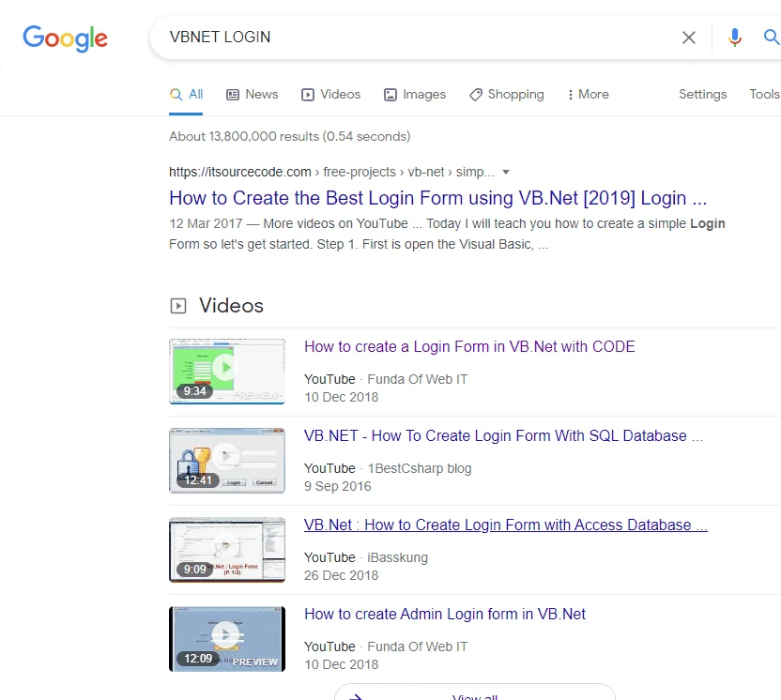Viewport: 781px width, 700px height.
Task: Click the Videos section play icon
Action: point(178,306)
